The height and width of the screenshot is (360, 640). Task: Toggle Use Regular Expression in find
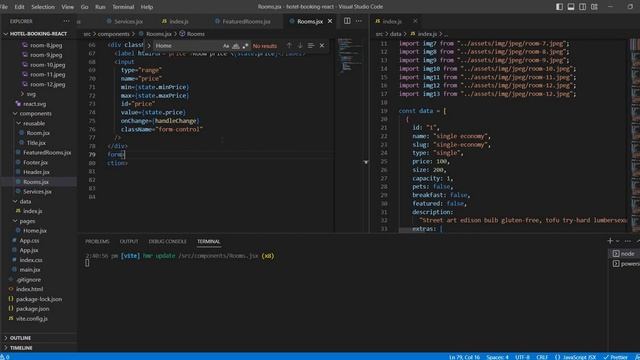[245, 46]
